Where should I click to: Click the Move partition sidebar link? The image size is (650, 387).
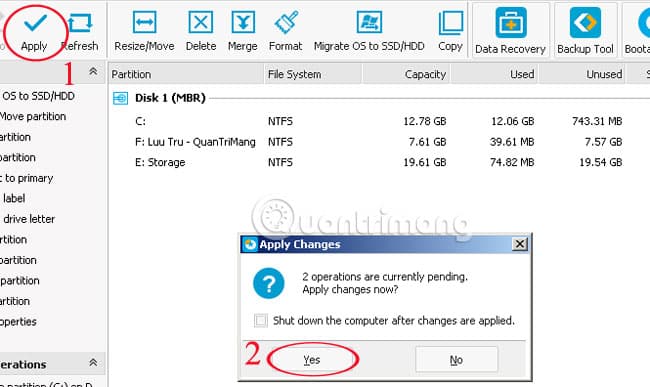point(33,116)
